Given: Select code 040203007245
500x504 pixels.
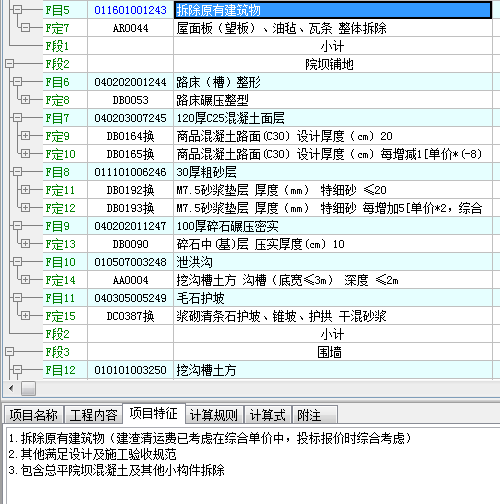Looking at the screenshot, I should click(130, 118).
